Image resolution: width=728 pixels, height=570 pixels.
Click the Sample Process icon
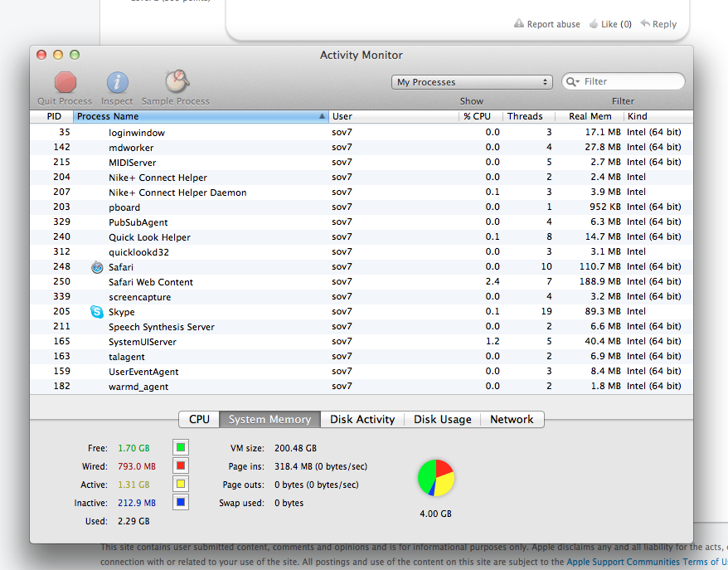pyautogui.click(x=177, y=82)
